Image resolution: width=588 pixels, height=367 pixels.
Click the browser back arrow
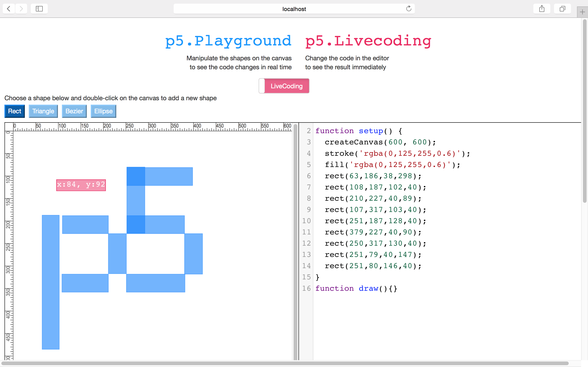point(9,9)
